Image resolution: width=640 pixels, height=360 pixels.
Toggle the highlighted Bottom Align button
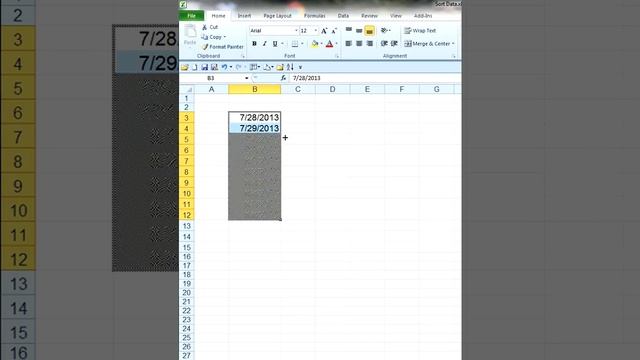369,31
